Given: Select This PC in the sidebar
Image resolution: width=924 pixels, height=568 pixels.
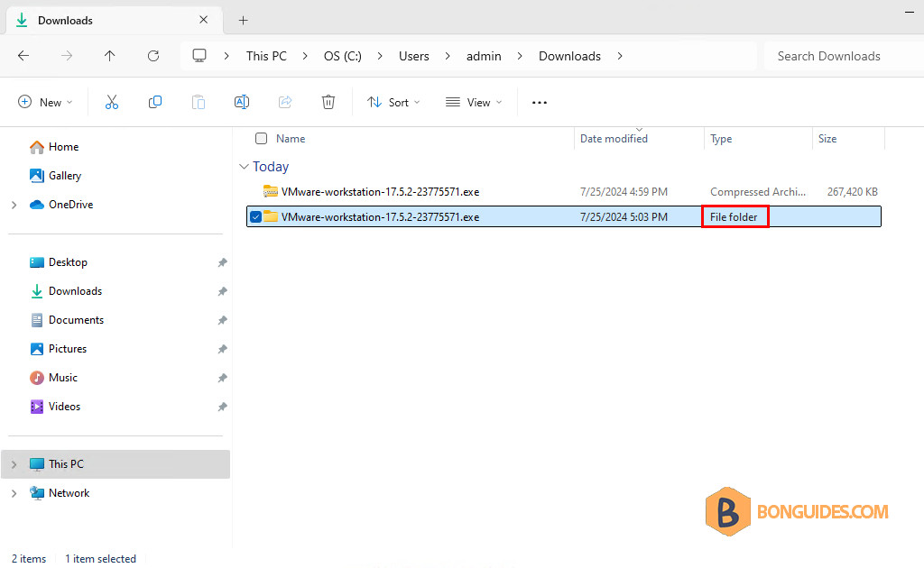Looking at the screenshot, I should click(115, 463).
